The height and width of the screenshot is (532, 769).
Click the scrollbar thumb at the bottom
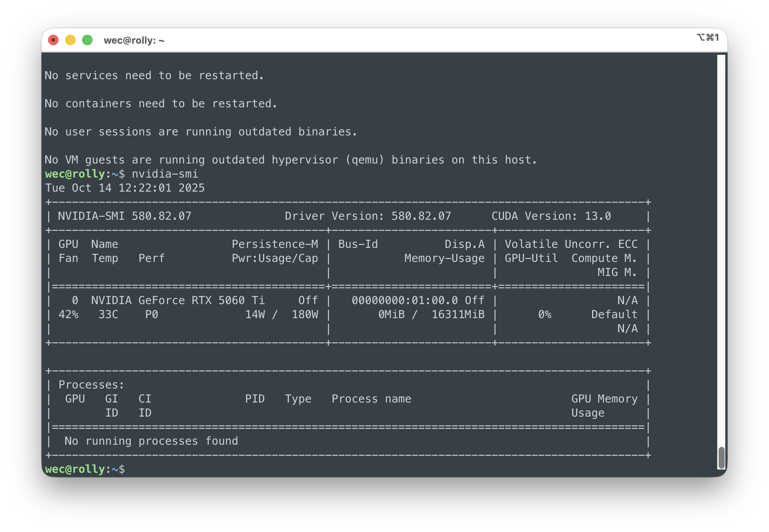(721, 457)
